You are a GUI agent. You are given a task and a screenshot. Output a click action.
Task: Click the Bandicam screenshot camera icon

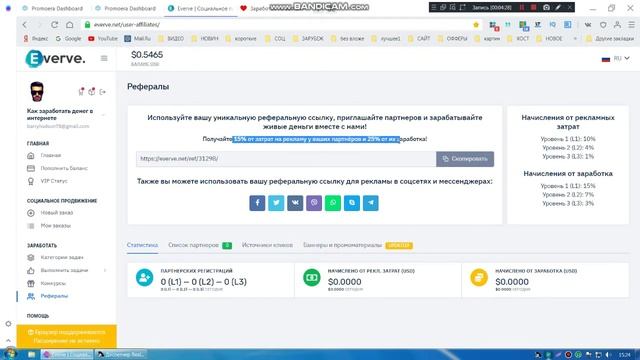point(546,7)
